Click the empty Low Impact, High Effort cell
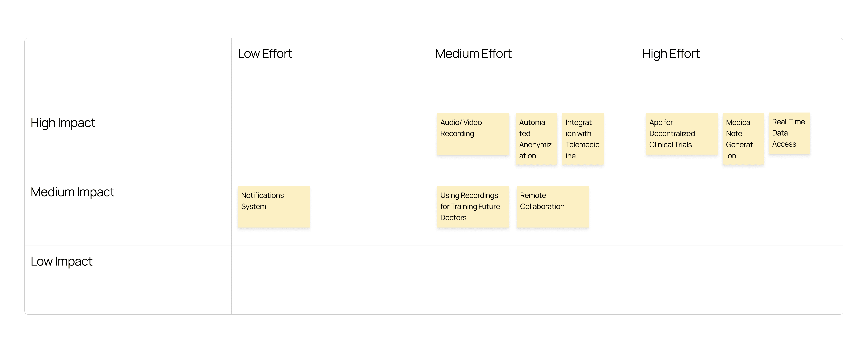868x351 pixels. 739,280
